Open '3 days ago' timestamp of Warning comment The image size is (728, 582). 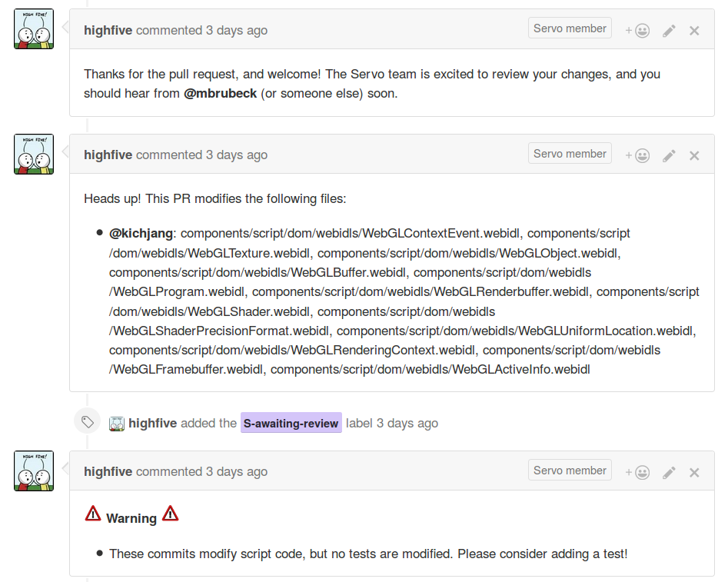coord(237,471)
